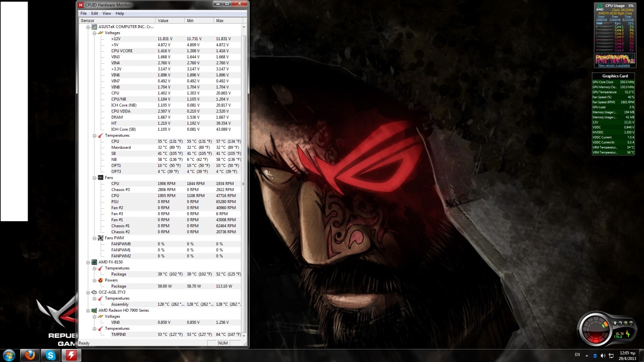Screen dimensions: 644x362
Task: Collapse the Fans PWM group
Action: click(x=94, y=238)
